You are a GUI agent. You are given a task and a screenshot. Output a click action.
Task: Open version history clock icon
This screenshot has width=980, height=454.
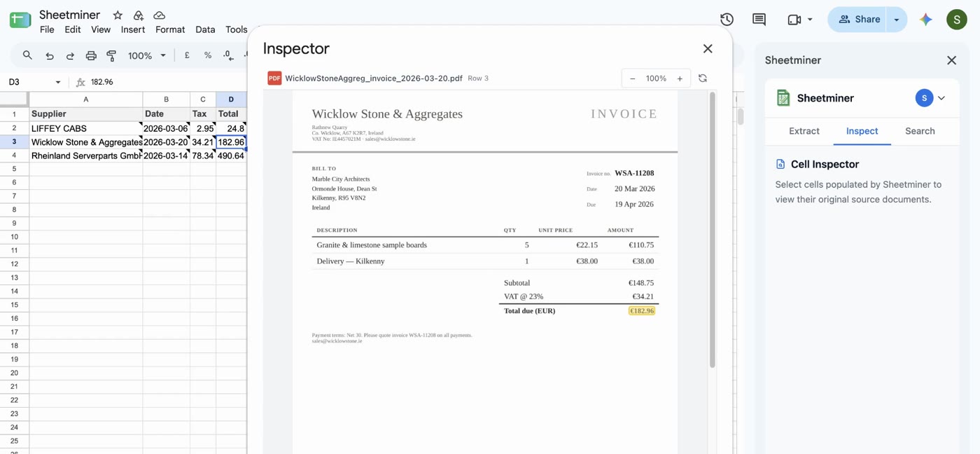[727, 20]
